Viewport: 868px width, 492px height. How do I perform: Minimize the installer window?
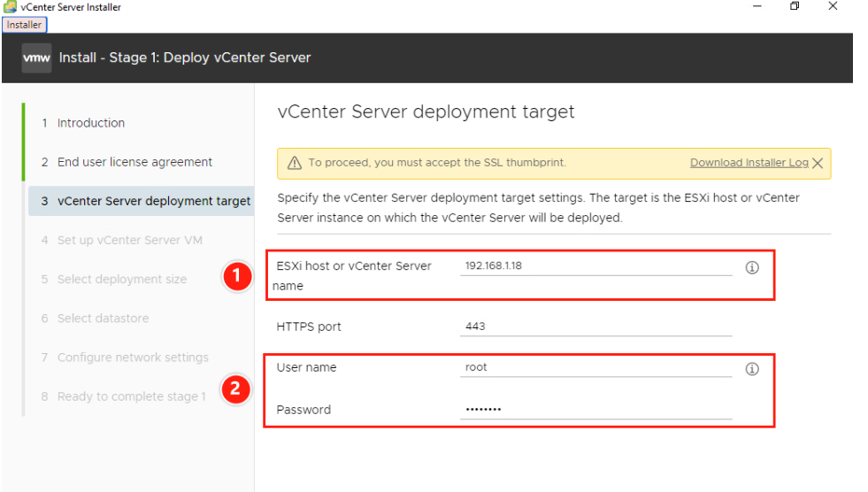[x=757, y=6]
